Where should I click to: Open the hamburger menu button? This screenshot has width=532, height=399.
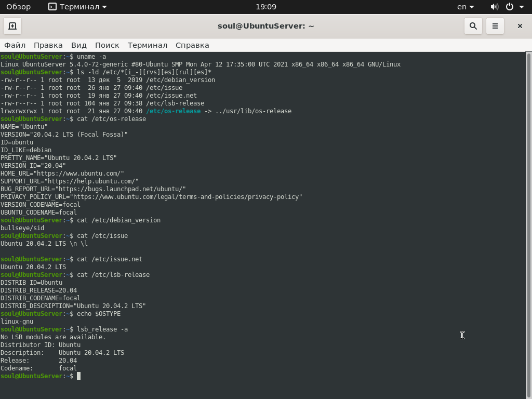click(495, 26)
